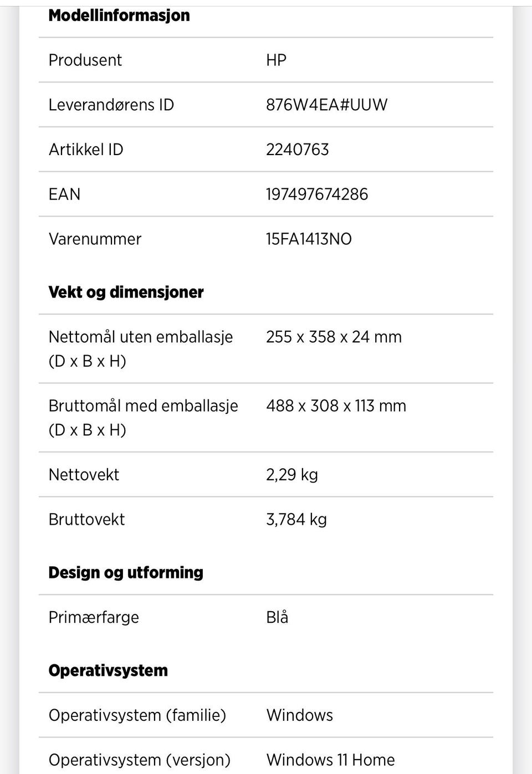Select the HP producer value
This screenshot has height=774, width=532.
tap(276, 60)
